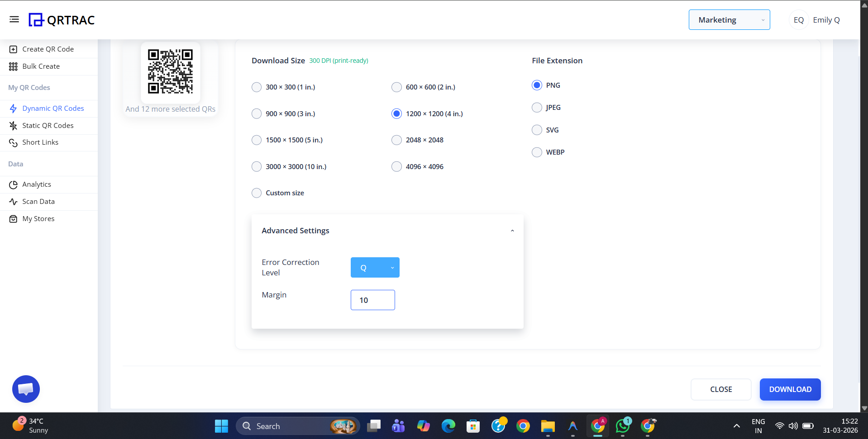Edit the Margin value field

[372, 300]
